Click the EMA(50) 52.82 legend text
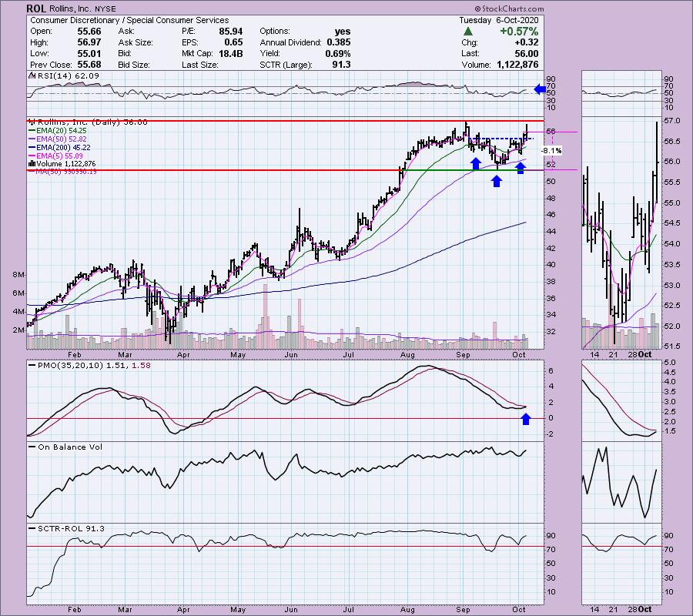 62,139
